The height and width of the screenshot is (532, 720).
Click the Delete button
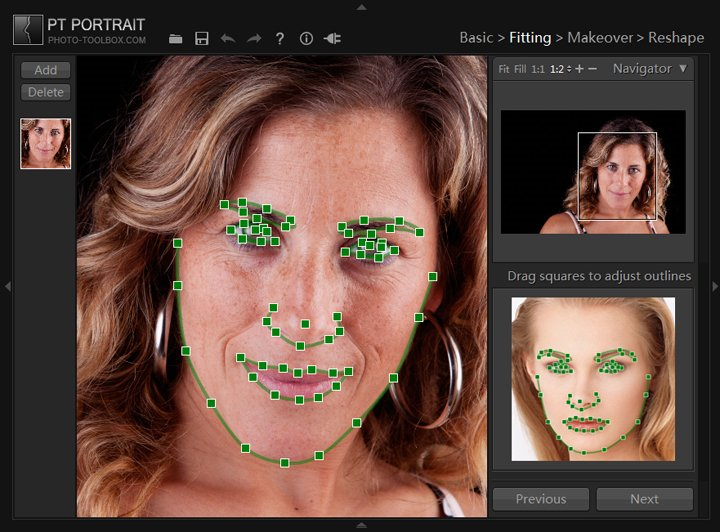click(x=46, y=92)
